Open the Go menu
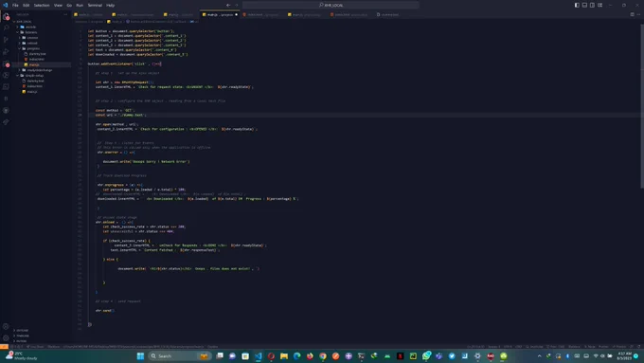Image resolution: width=644 pixels, height=363 pixels. point(69,5)
